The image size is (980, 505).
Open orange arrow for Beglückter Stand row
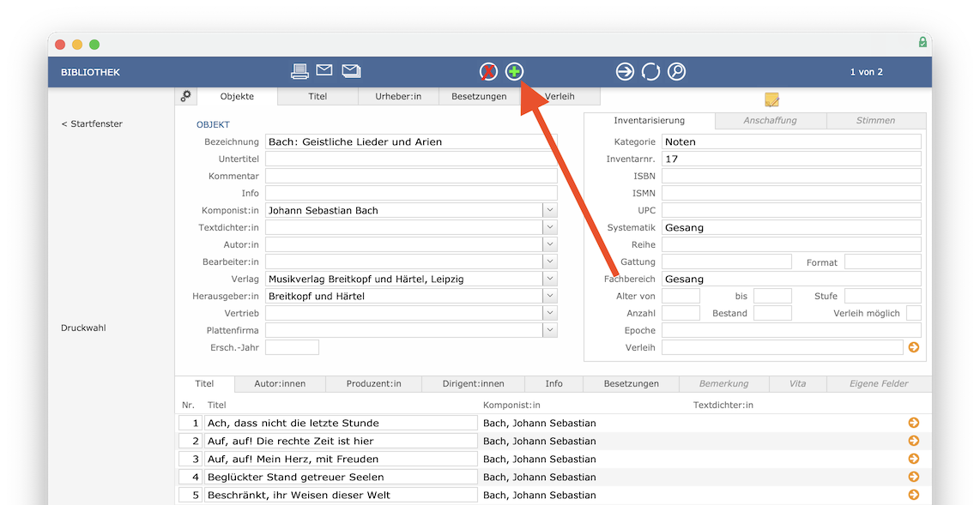click(x=914, y=477)
